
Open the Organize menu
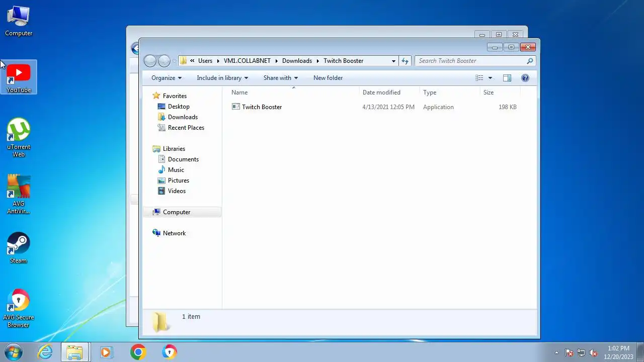(167, 78)
